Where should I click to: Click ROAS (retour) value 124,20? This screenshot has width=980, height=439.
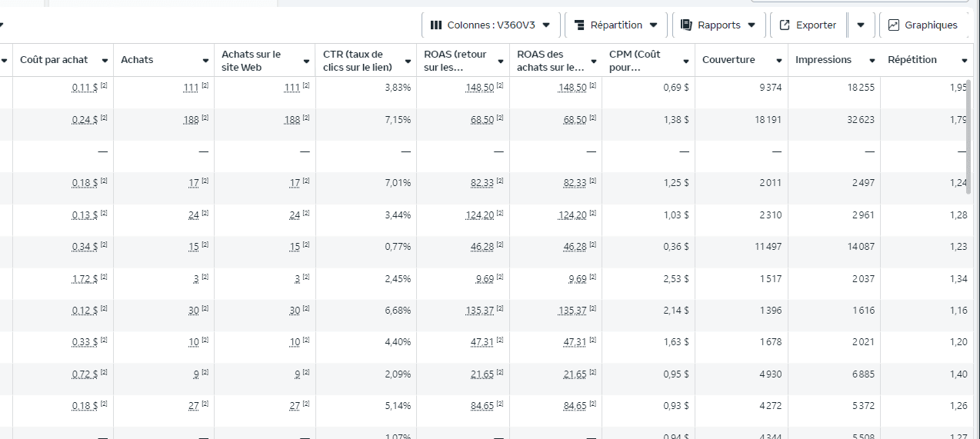tap(480, 215)
